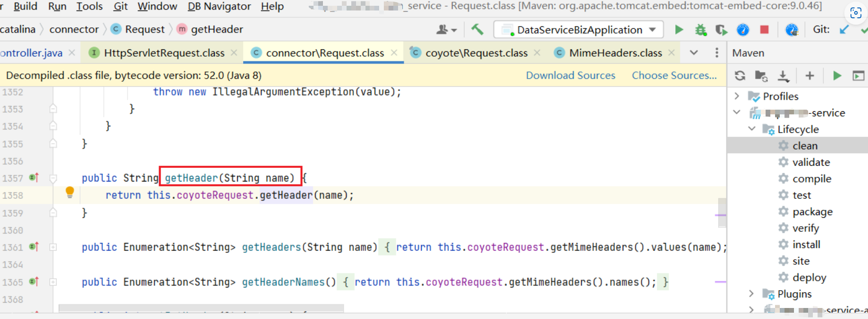Click the editor horizontal scrollbar thumb

pos(201,308)
